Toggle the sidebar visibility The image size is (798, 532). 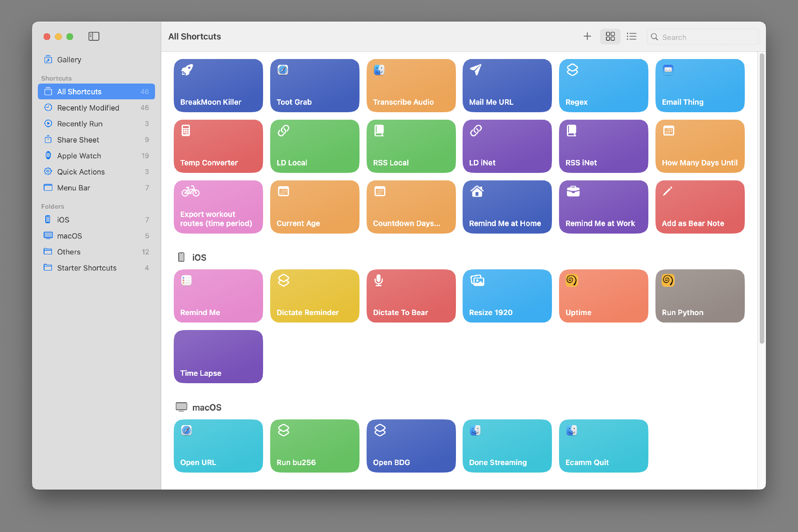[x=94, y=36]
